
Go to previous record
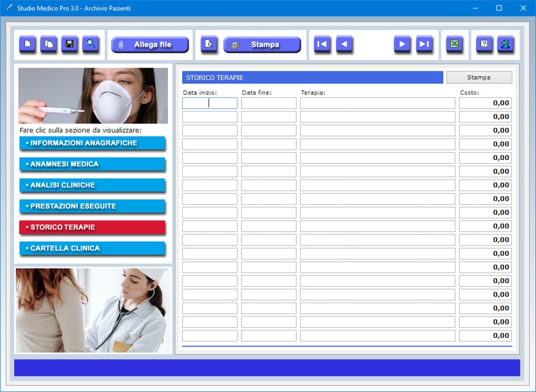pyautogui.click(x=344, y=44)
